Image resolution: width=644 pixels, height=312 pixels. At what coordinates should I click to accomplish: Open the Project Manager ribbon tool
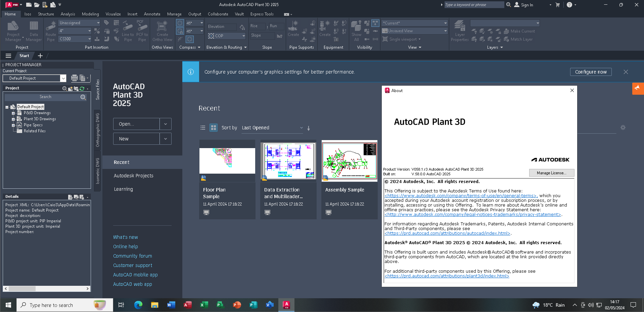coord(13,31)
